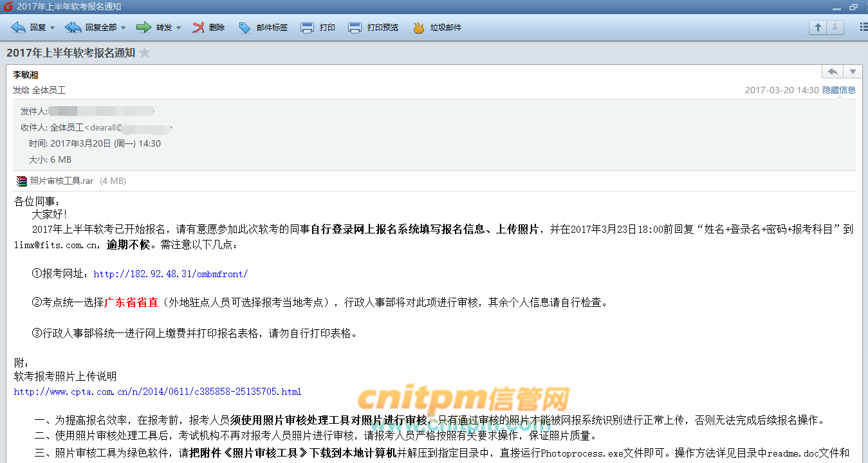
Task: Expand the 转发 dropdown arrow
Action: click(x=178, y=28)
